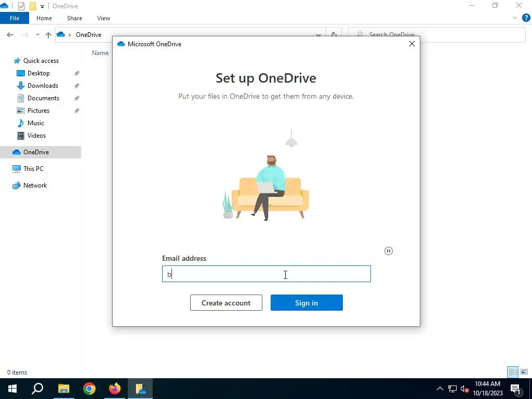
Task: Open the View ribbon tab
Action: pos(103,18)
